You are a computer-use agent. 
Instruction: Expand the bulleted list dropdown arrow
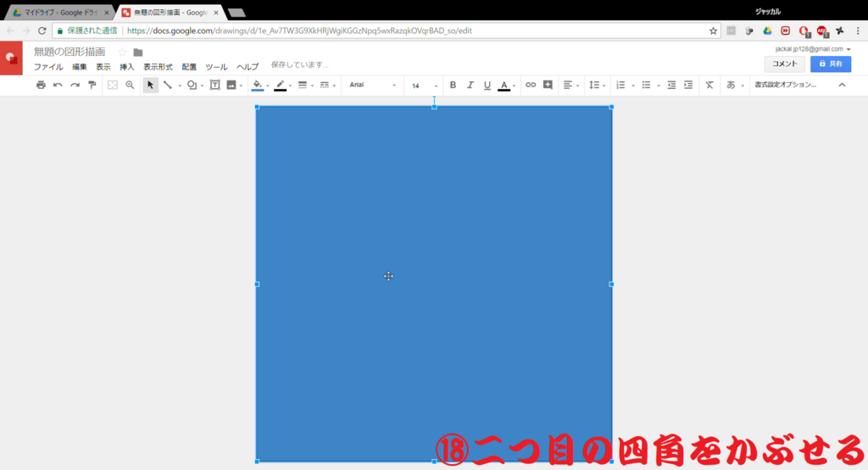tap(658, 86)
